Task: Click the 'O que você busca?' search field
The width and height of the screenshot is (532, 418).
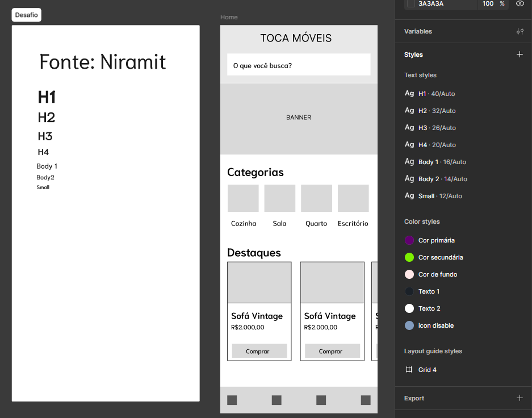Action: coord(299,65)
